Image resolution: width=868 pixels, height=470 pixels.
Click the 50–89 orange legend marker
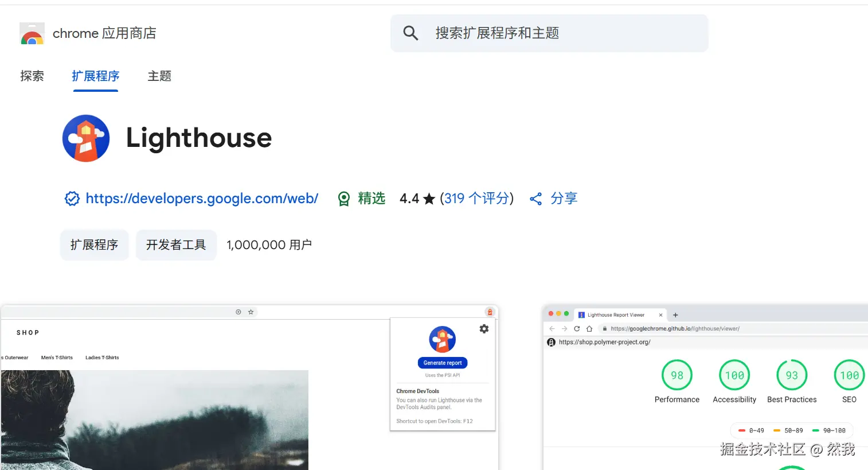coord(777,430)
